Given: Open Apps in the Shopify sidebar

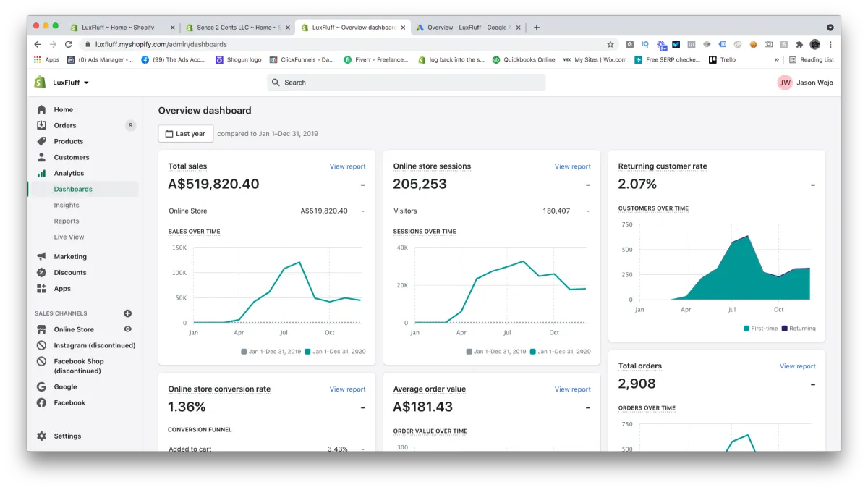Looking at the screenshot, I should 62,288.
